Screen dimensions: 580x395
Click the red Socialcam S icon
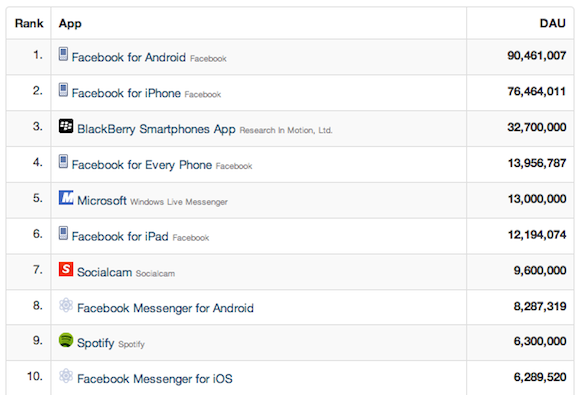pos(66,269)
